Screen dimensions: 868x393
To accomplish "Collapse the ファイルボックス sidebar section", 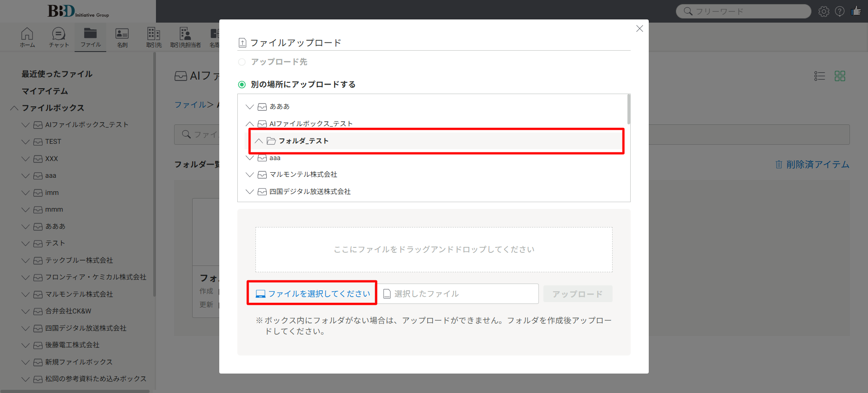I will coord(14,108).
